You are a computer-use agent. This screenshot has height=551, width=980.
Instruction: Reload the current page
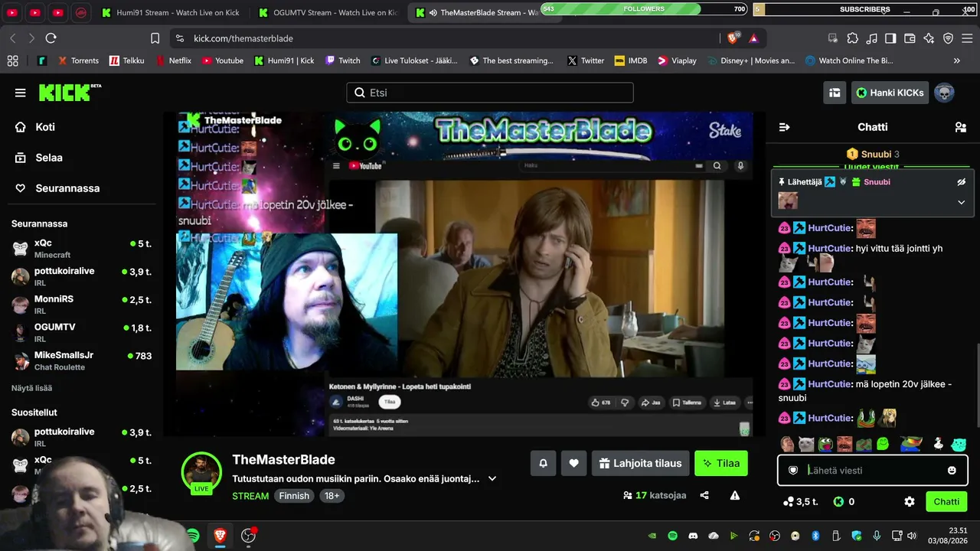[x=51, y=38]
